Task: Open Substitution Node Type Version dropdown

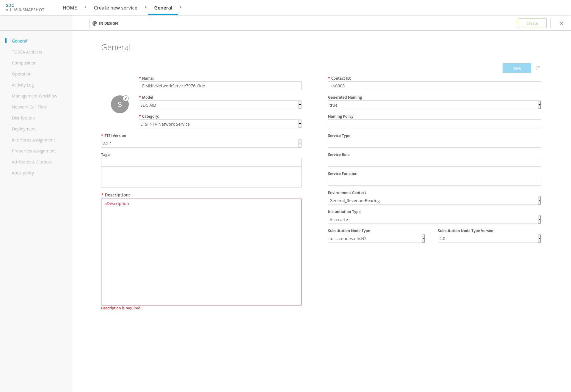Action: click(x=489, y=238)
